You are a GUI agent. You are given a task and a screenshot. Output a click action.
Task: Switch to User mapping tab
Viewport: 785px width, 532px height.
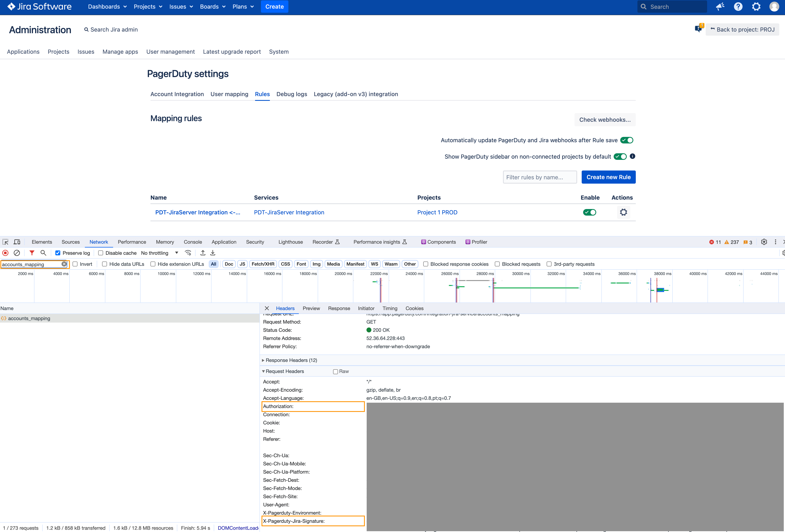[229, 94]
